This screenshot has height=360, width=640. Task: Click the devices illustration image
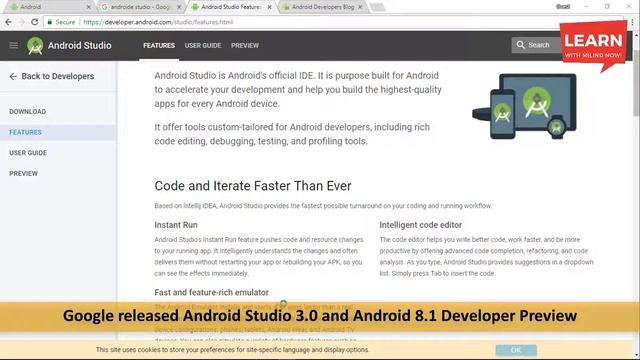pos(524,106)
